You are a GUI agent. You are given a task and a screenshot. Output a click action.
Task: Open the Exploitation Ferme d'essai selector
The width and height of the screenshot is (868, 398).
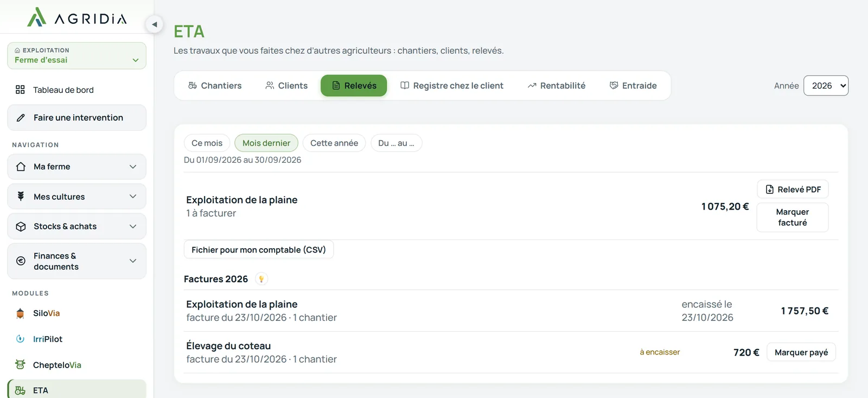point(76,56)
